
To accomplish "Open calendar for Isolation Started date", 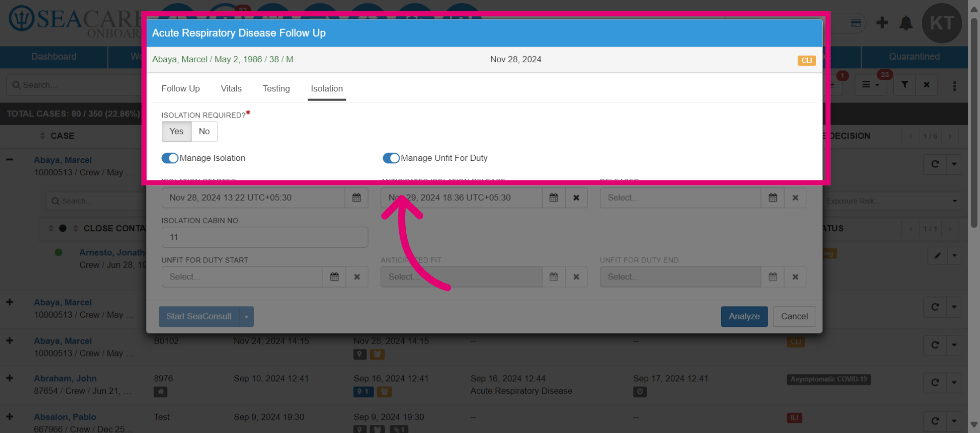I will [x=356, y=198].
